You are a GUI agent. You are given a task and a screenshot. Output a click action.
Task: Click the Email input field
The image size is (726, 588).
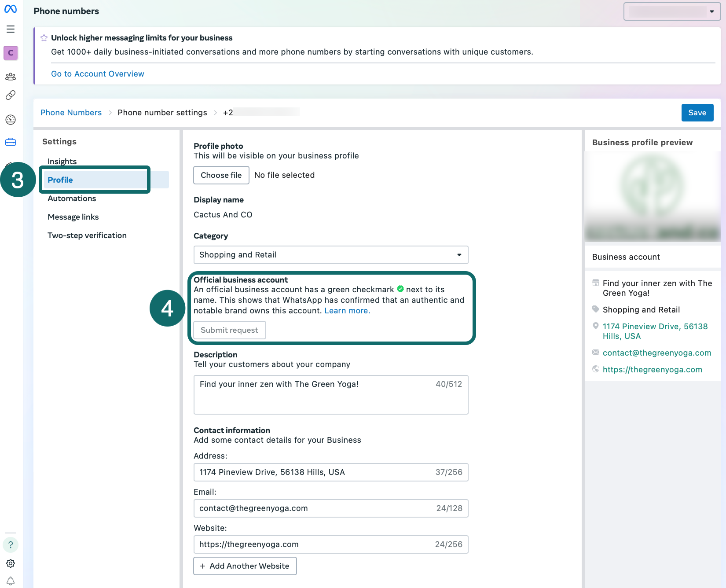click(331, 508)
